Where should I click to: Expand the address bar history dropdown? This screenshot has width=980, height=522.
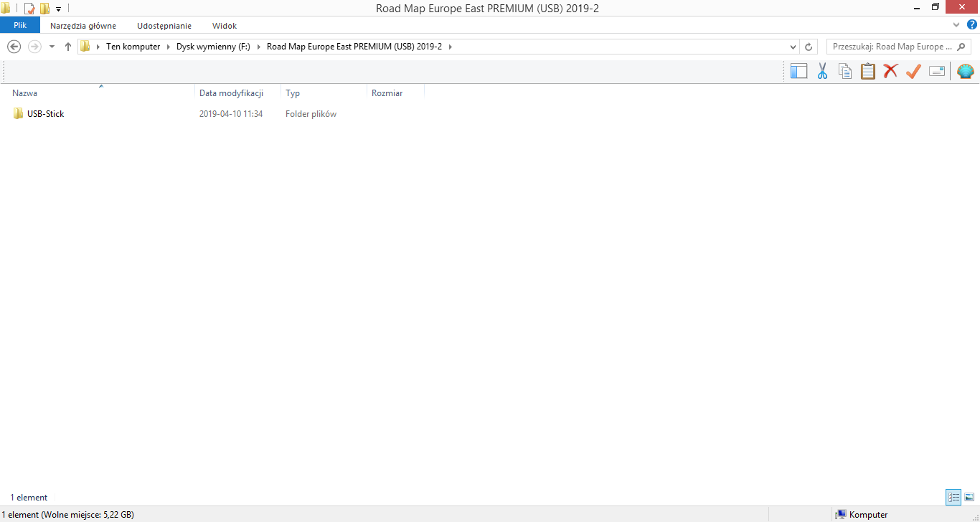point(793,47)
